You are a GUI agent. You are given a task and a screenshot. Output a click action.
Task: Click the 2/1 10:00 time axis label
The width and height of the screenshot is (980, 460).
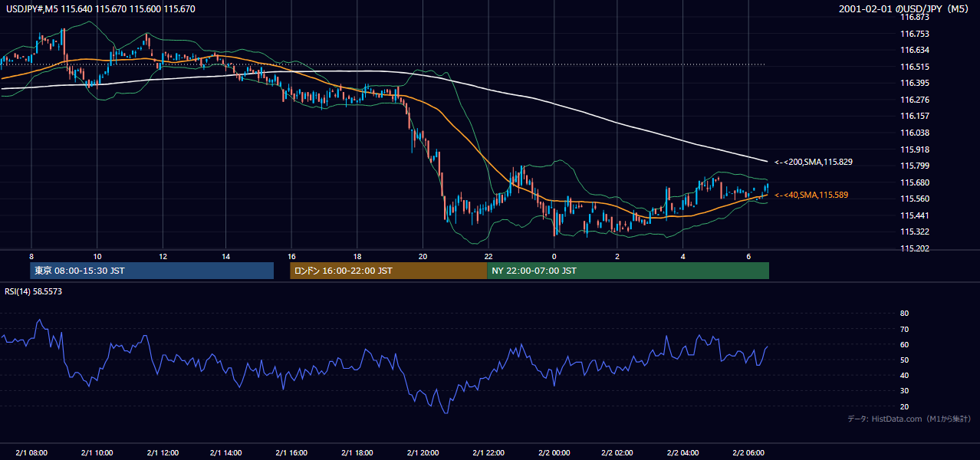coord(97,453)
